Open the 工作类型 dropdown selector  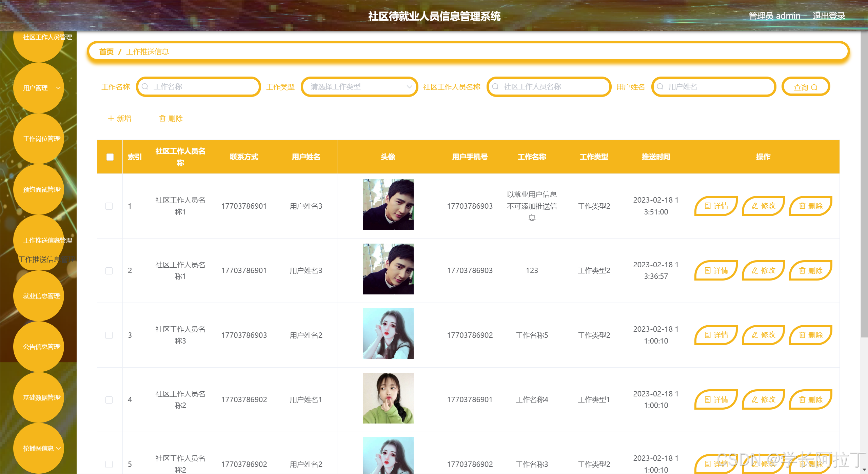pos(359,87)
